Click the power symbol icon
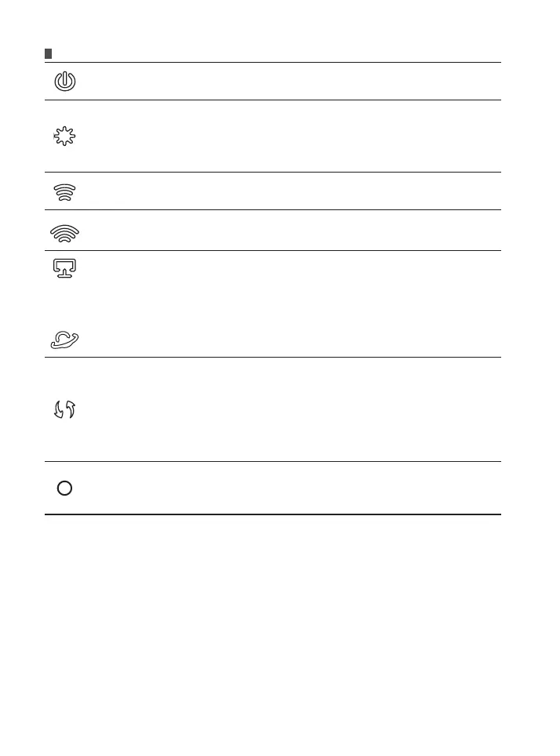The height and width of the screenshot is (756, 560). 64,81
